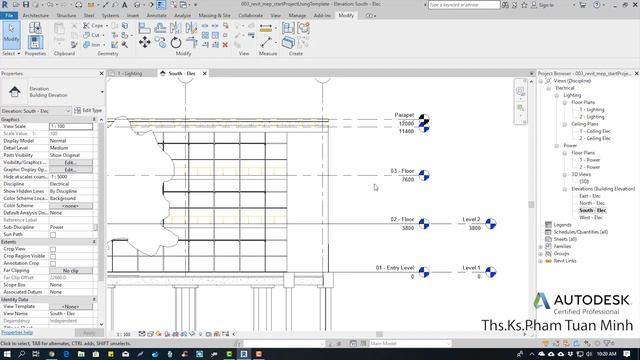Toggle the Sun Path checkbox
The height and width of the screenshot is (360, 640).
[53, 235]
